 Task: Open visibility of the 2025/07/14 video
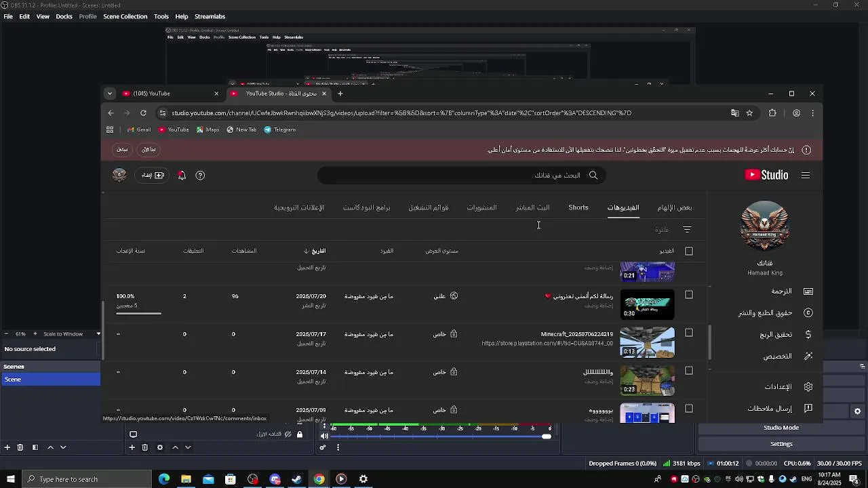[446, 372]
